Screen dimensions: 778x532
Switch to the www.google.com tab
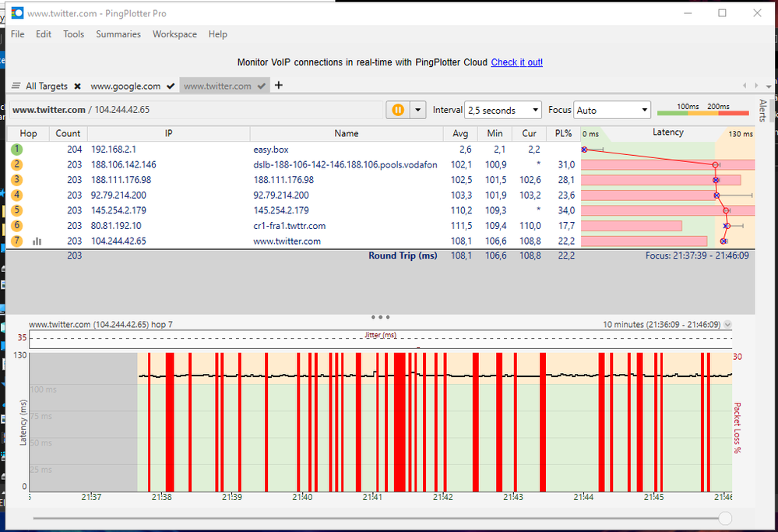pos(125,86)
